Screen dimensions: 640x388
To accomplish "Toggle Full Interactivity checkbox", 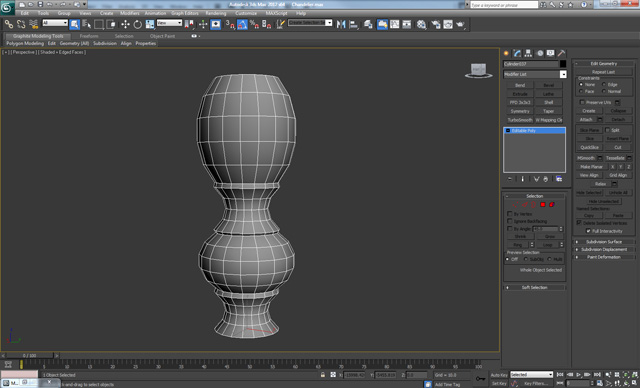I will tap(588, 231).
